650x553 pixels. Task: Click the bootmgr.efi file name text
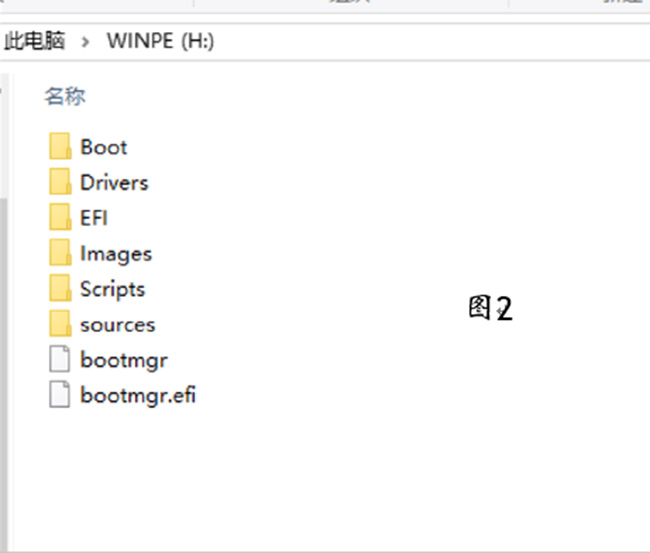click(138, 395)
